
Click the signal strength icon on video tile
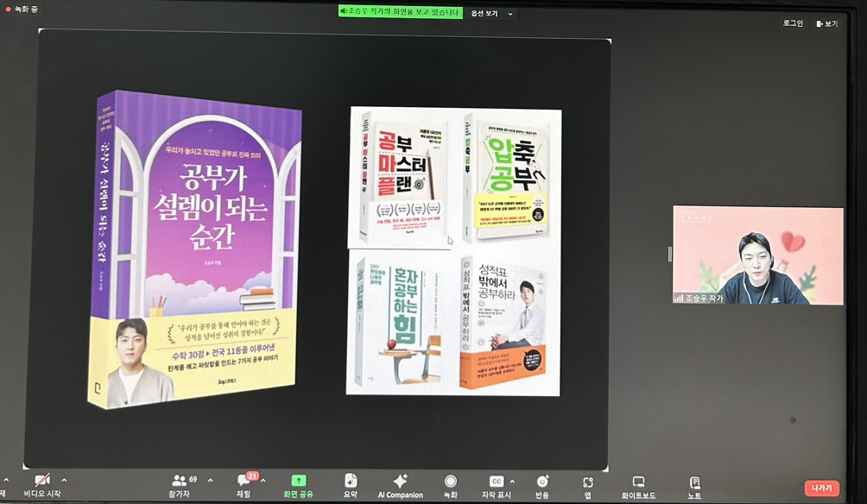(x=679, y=298)
